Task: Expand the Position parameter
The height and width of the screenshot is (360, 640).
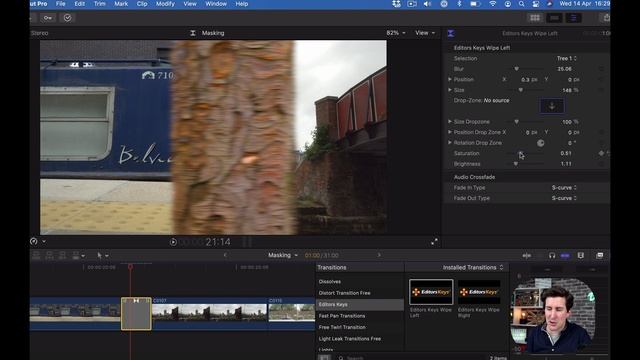Action: pos(450,79)
